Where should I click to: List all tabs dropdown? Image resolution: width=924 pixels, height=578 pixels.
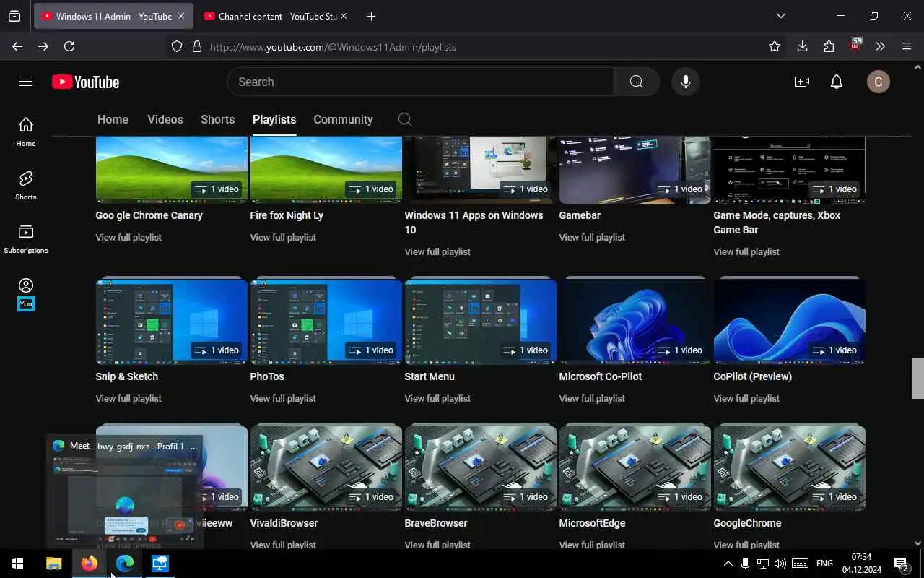[x=780, y=16]
